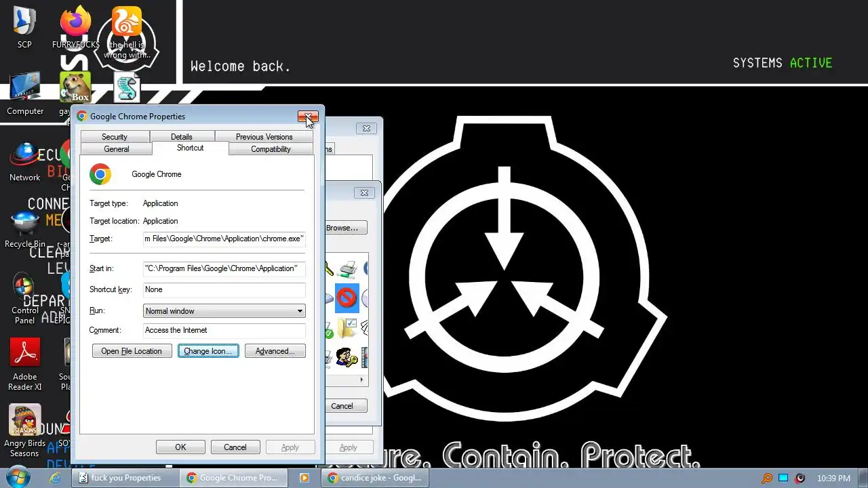Cancel the Google Chrome Properties dialog
The height and width of the screenshot is (488, 868).
235,447
